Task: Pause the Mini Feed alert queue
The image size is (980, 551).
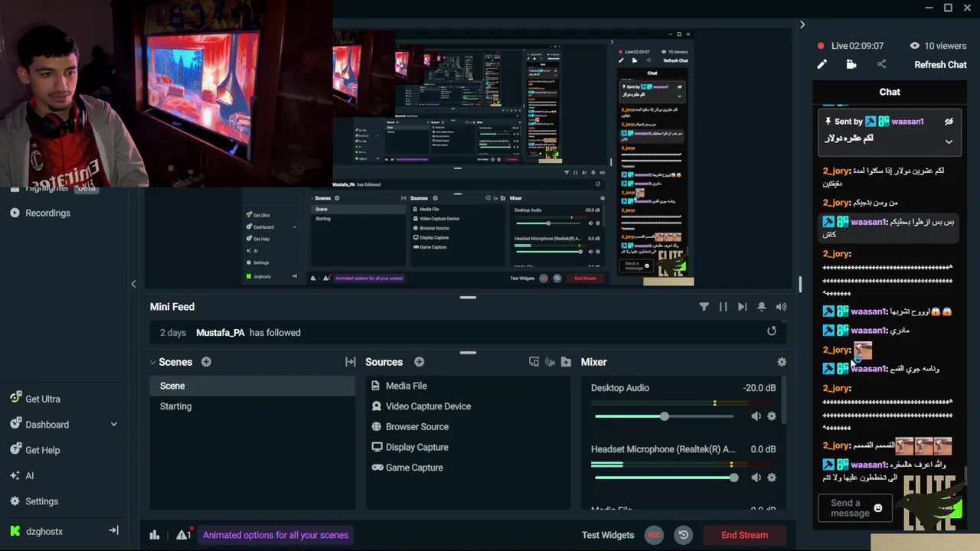Action: [x=723, y=307]
